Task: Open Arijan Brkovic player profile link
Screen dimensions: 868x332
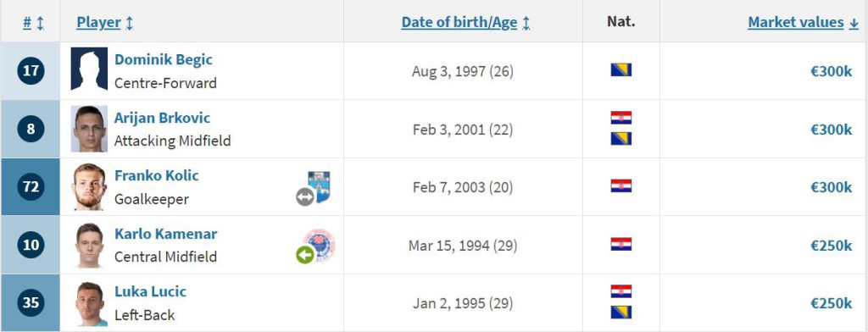Action: tap(162, 118)
